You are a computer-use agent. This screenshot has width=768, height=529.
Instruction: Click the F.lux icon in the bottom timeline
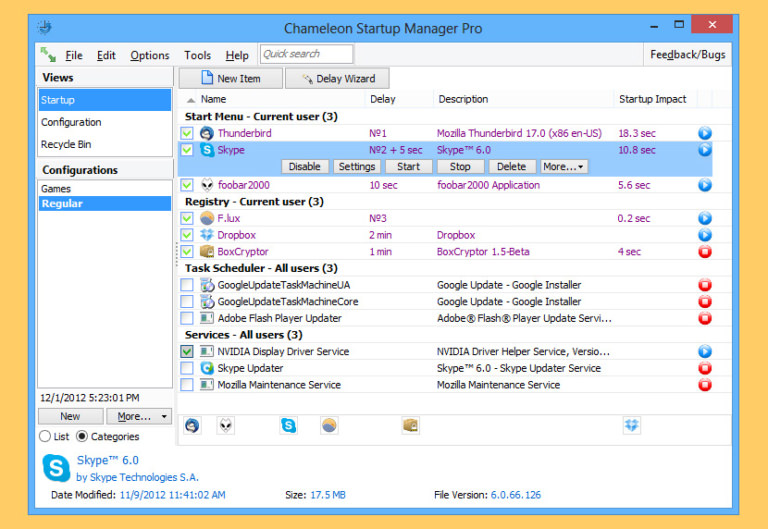(329, 426)
